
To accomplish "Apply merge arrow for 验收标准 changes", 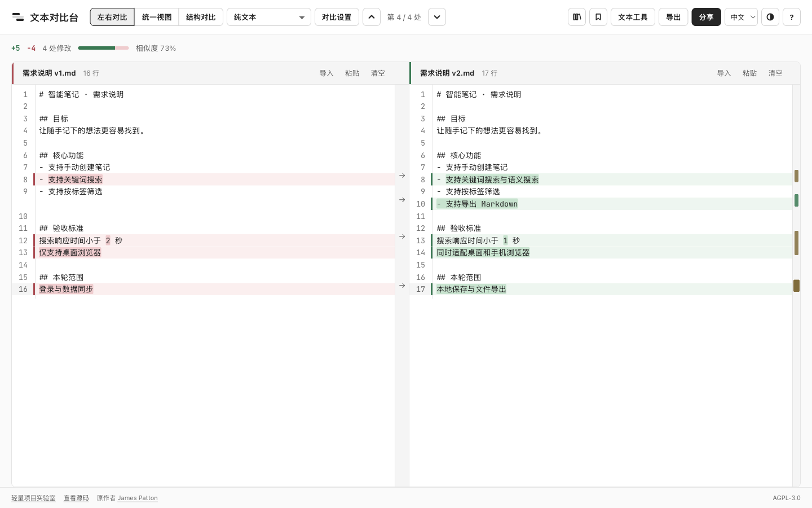I will click(402, 237).
